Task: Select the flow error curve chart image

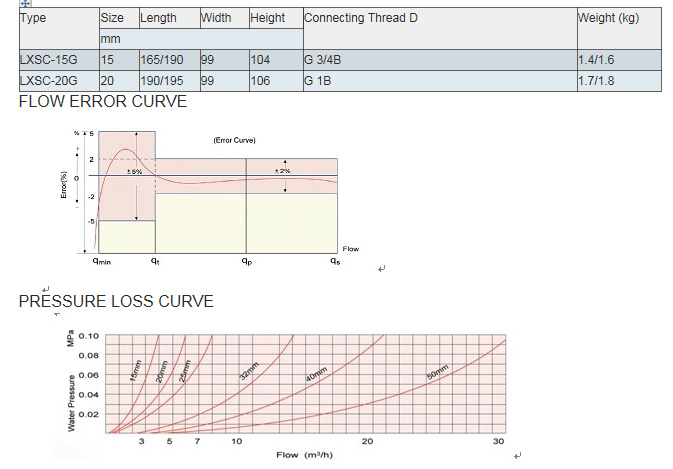Action: (x=215, y=196)
